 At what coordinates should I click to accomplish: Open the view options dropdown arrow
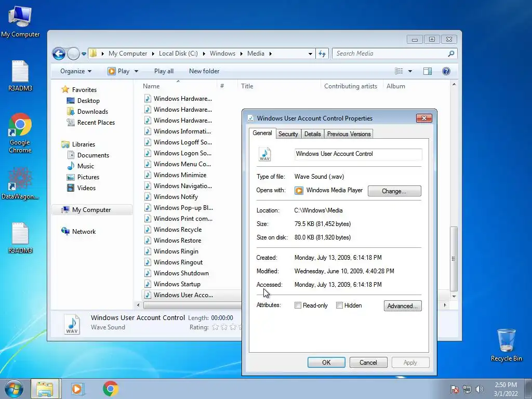(410, 71)
